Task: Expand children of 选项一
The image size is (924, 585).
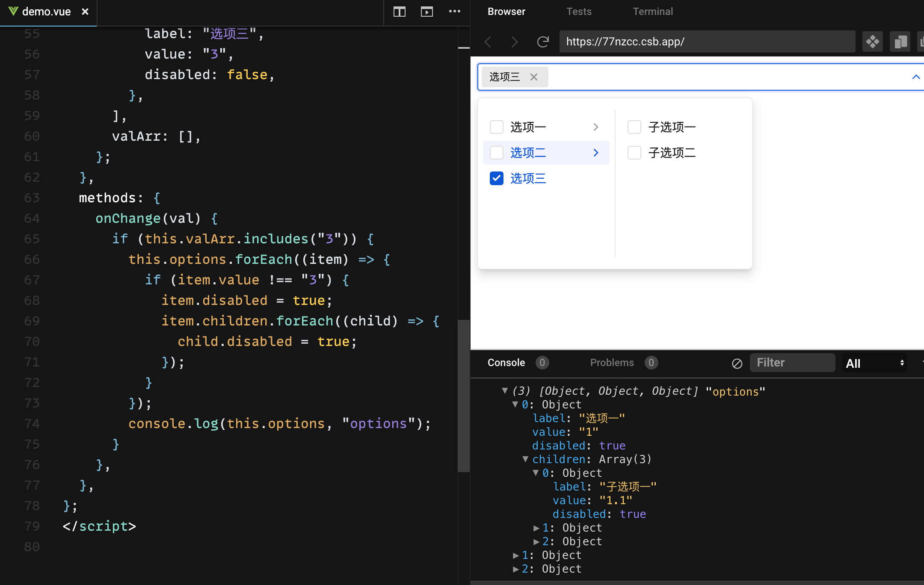Action: point(596,127)
